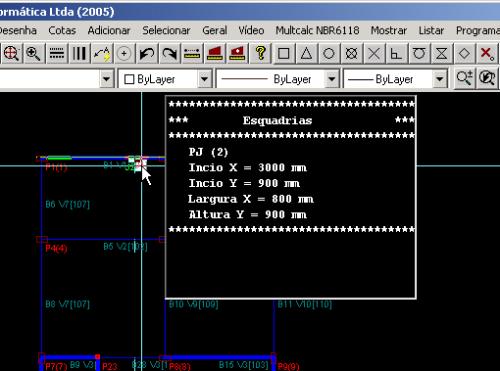Image resolution: width=500 pixels, height=371 pixels.
Task: Click the ByLayer color box
Action: point(129,79)
